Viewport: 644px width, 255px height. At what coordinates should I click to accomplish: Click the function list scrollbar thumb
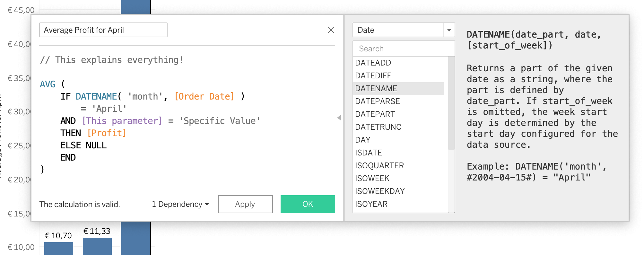pos(451,103)
